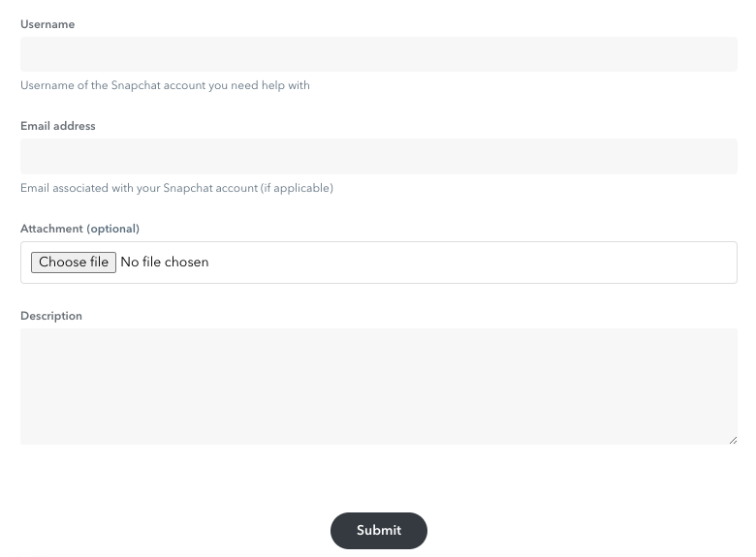
Task: Click the email hint below Email field
Action: coord(176,188)
